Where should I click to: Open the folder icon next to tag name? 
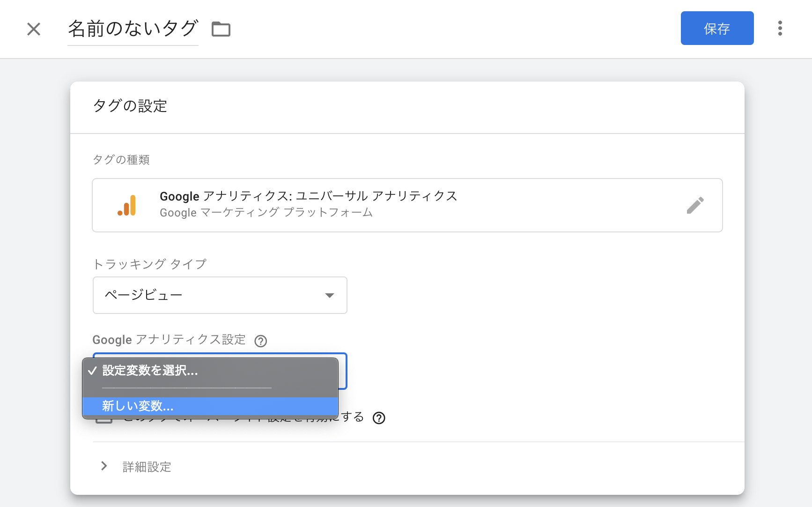coord(221,29)
